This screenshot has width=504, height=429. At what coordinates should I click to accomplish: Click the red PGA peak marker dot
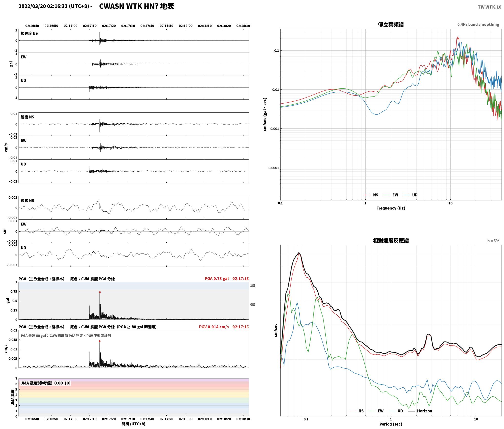point(100,292)
